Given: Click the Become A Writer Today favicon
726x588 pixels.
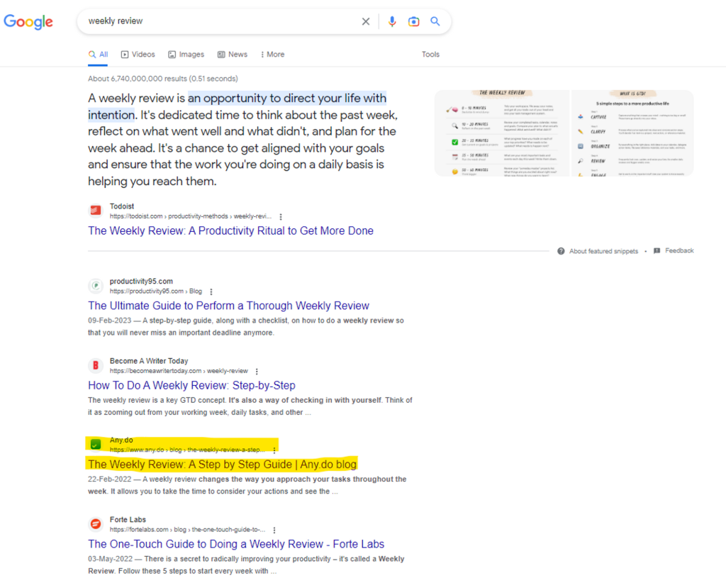Looking at the screenshot, I should coord(95,365).
